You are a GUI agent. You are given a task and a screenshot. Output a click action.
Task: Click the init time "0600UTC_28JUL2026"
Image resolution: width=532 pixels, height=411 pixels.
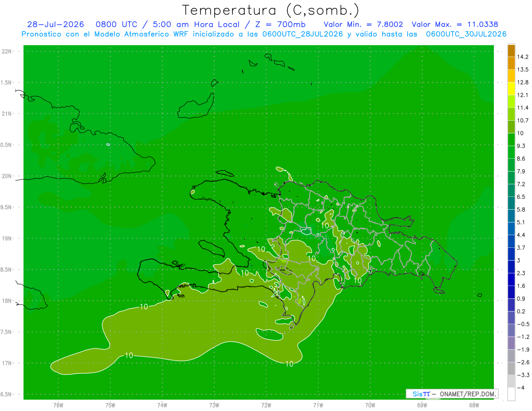pyautogui.click(x=302, y=34)
